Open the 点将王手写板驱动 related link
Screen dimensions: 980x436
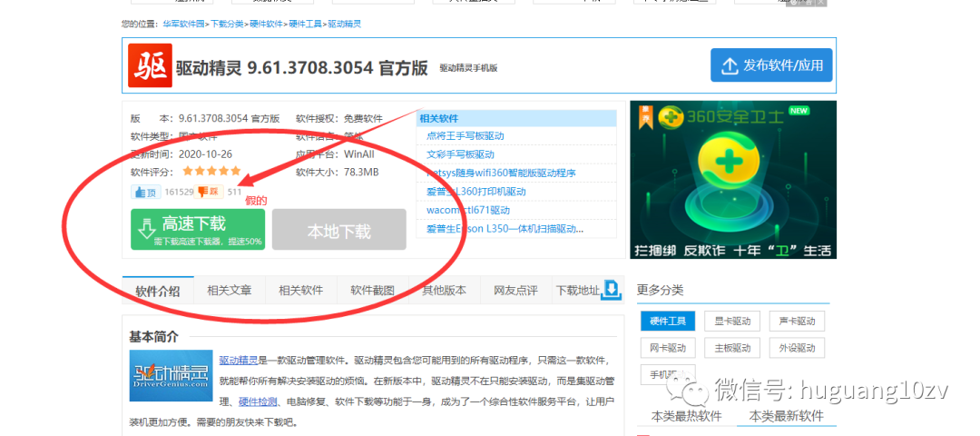[465, 135]
